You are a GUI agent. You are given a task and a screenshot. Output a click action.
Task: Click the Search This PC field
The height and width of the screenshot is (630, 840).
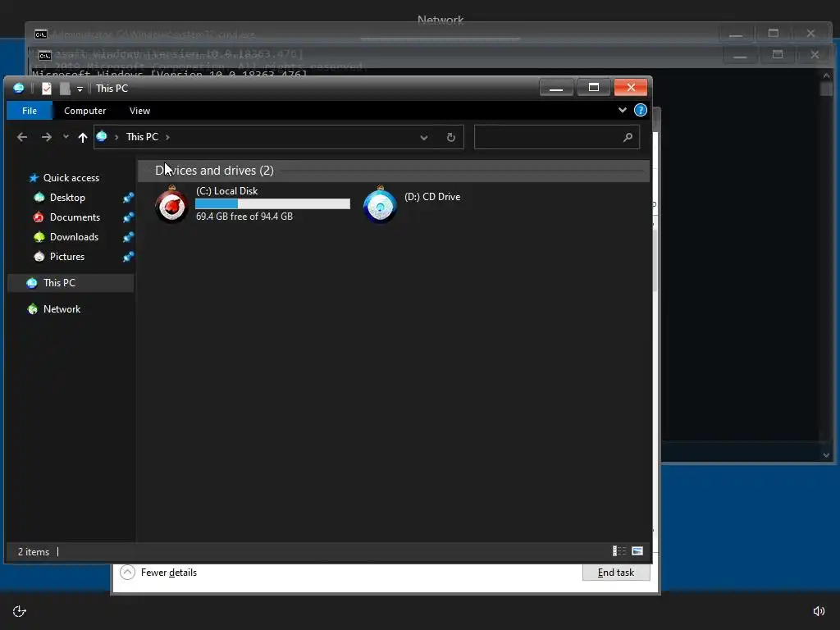557,137
